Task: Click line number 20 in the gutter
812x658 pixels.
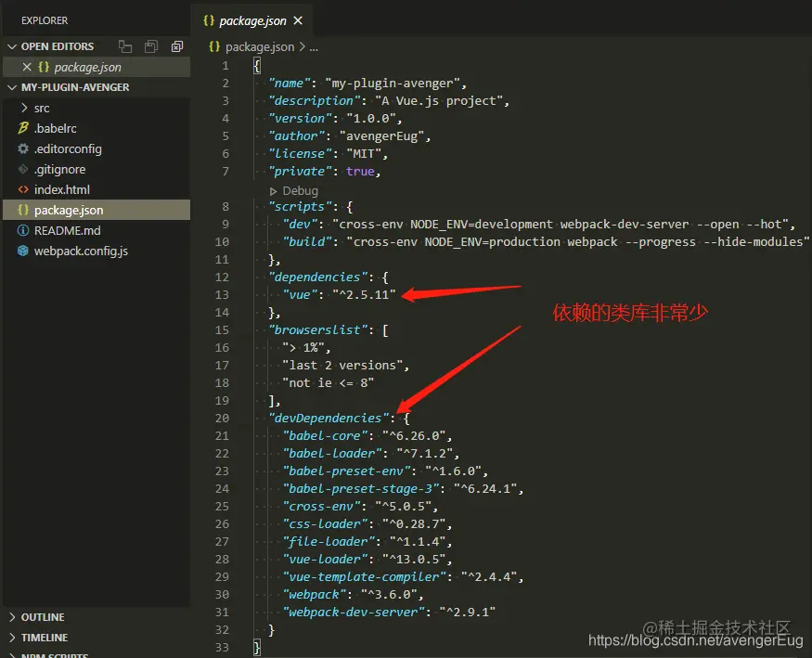Action: (222, 418)
